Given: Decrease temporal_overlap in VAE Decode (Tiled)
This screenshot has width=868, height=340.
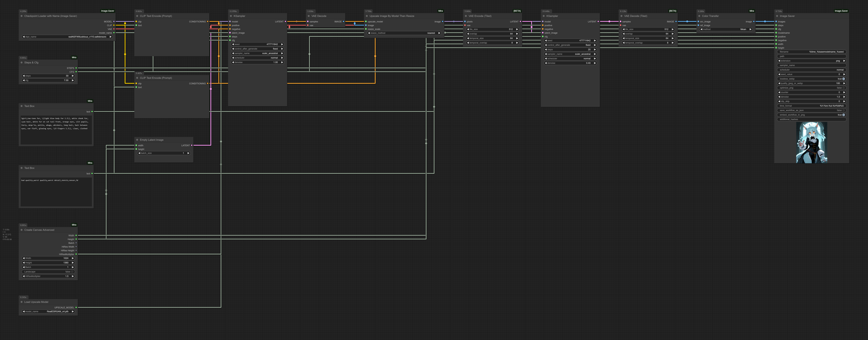Looking at the screenshot, I should click(624, 43).
